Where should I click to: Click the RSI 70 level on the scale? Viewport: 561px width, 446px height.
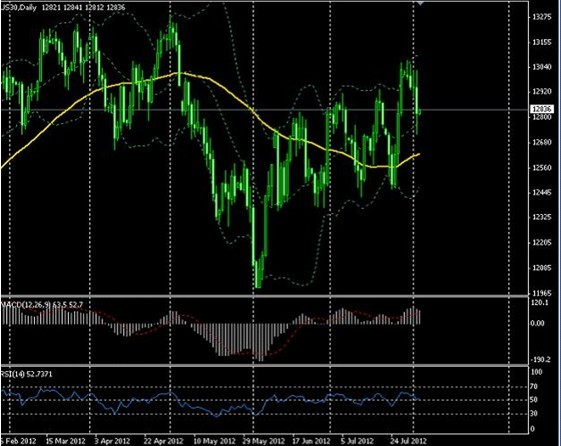point(533,387)
